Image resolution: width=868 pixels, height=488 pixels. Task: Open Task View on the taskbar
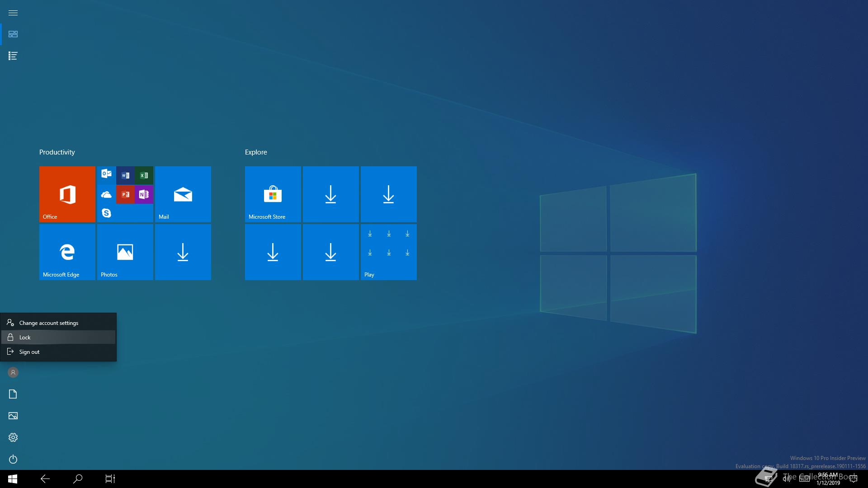click(x=110, y=479)
